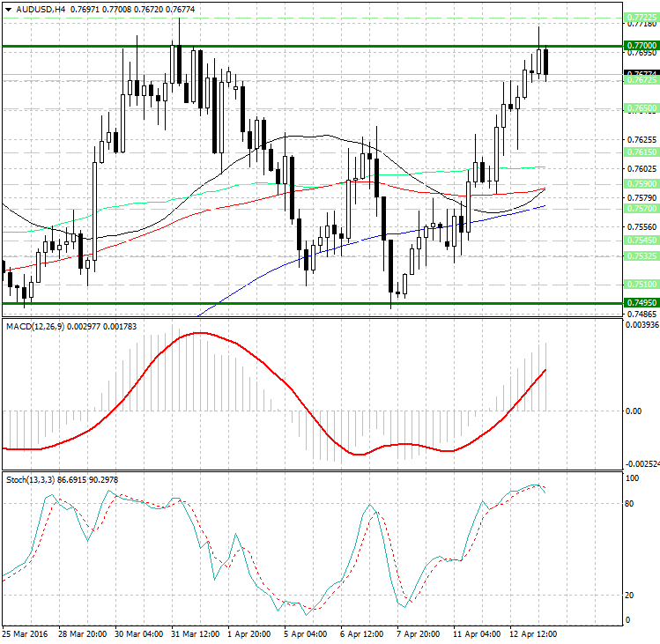
Task: Click the 0.75450 price level label
Action: pos(641,240)
